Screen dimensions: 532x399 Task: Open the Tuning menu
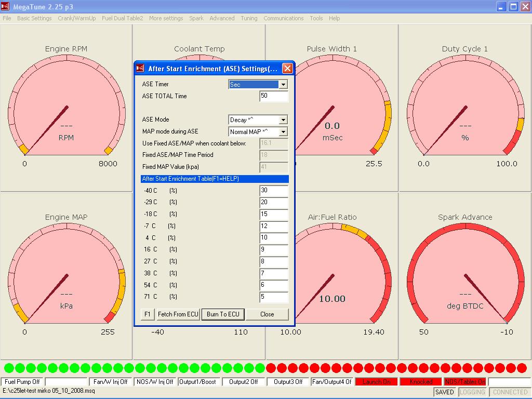tap(249, 18)
